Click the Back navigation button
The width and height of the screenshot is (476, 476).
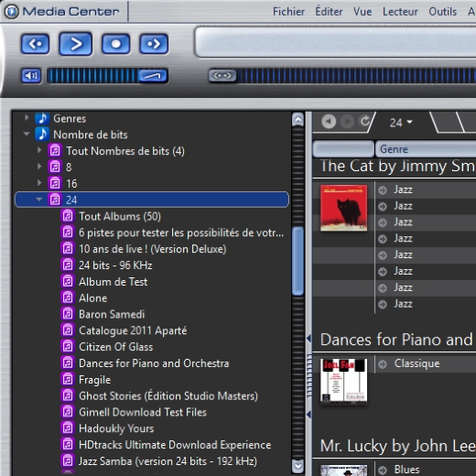[x=329, y=122]
